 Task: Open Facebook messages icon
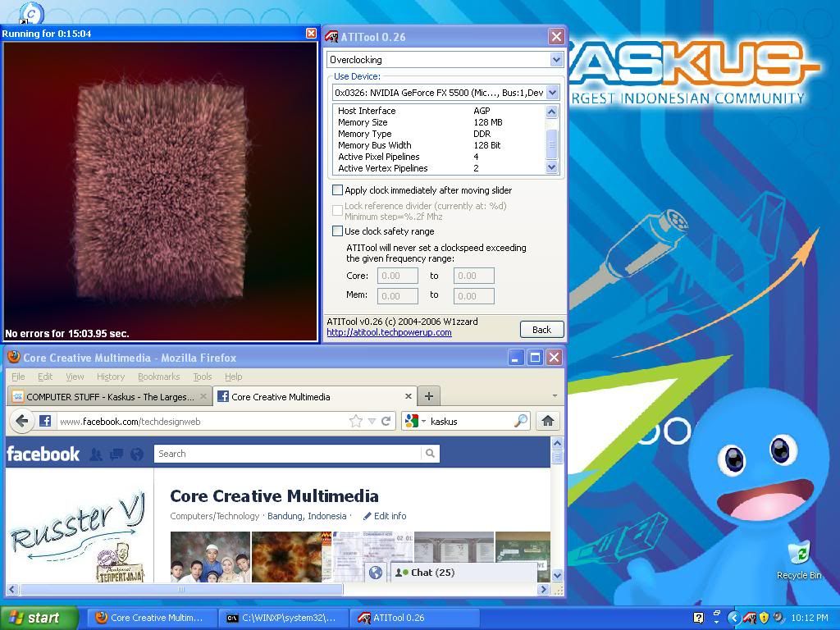[116, 454]
